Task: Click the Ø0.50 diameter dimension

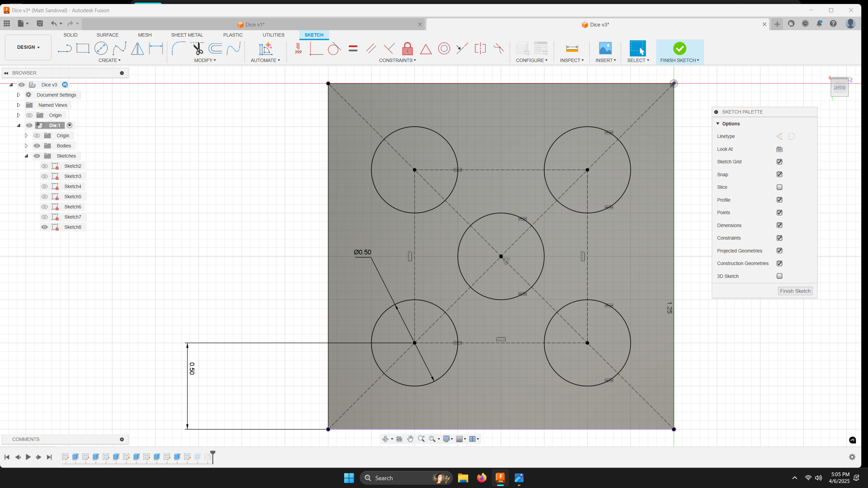Action: (362, 252)
